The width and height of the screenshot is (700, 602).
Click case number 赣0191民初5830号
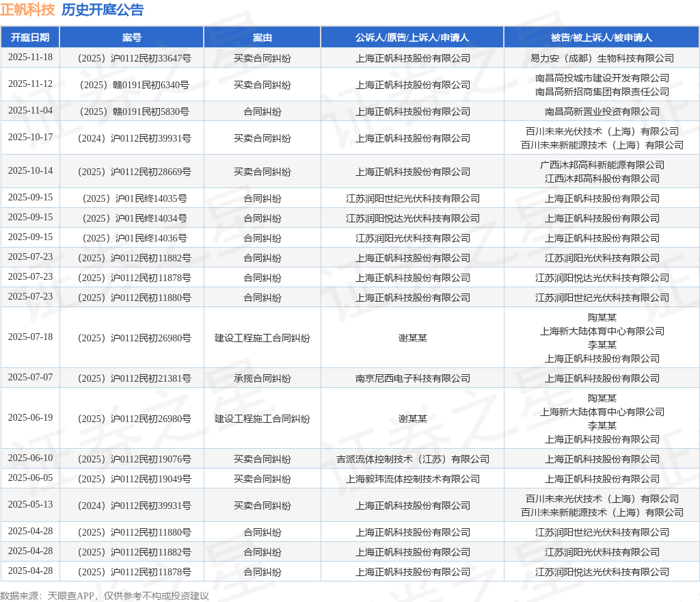pyautogui.click(x=135, y=112)
